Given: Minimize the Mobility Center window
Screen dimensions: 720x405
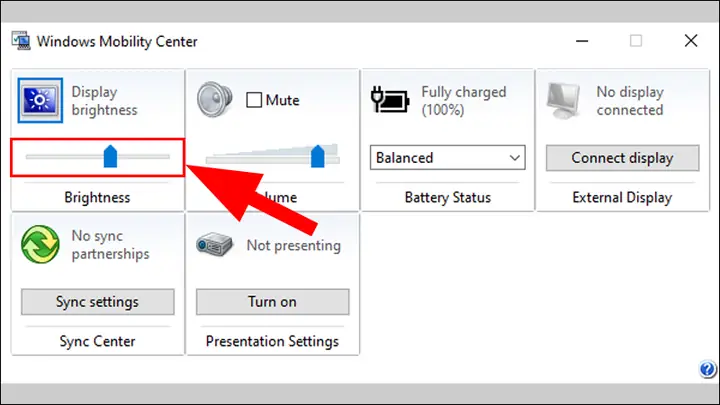Looking at the screenshot, I should [x=582, y=41].
